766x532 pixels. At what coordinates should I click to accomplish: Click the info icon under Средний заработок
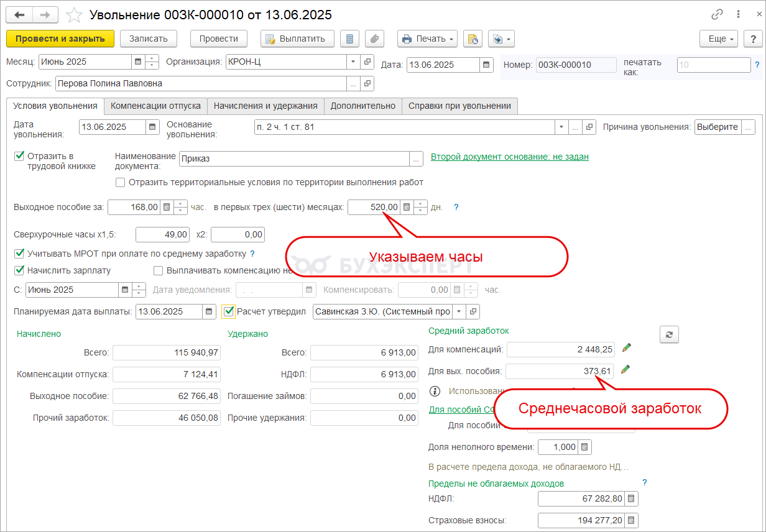click(x=436, y=392)
